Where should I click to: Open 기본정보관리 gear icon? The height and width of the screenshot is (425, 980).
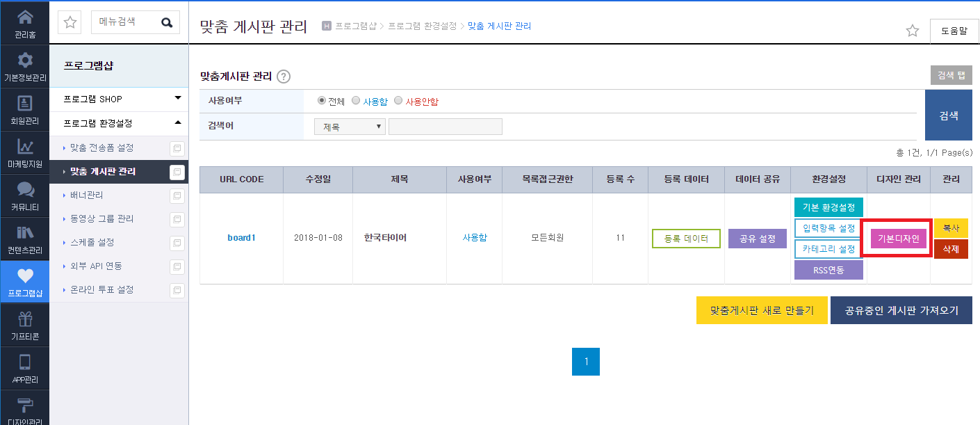[25, 60]
